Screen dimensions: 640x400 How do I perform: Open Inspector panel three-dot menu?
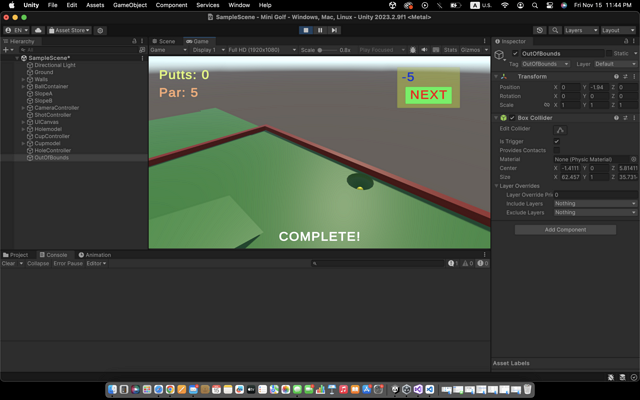634,41
